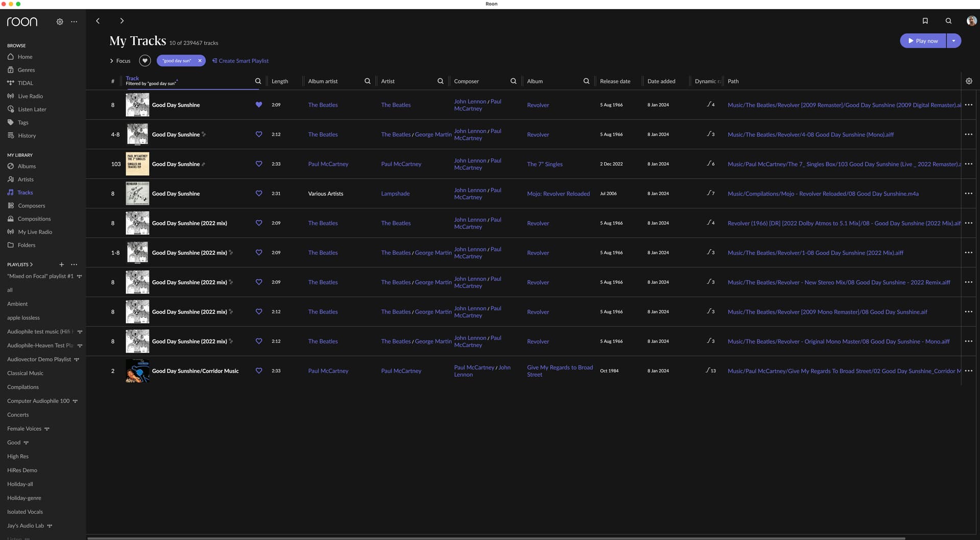The width and height of the screenshot is (980, 540).
Task: Open more options for Good Day Sunshine/Corridor Music
Action: tap(968, 371)
